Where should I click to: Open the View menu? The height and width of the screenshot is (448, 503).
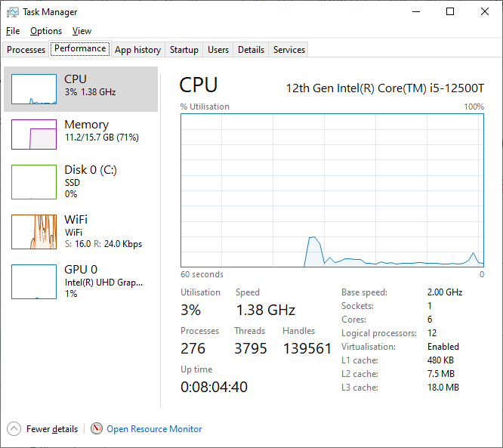coord(82,31)
